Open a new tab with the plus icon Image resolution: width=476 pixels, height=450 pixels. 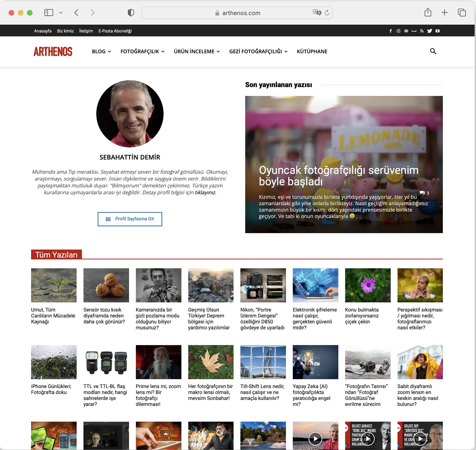coord(445,13)
